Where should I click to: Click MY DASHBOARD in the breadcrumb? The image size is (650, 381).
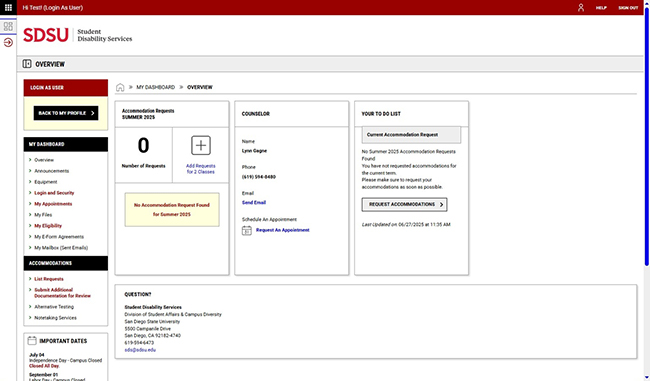click(155, 87)
